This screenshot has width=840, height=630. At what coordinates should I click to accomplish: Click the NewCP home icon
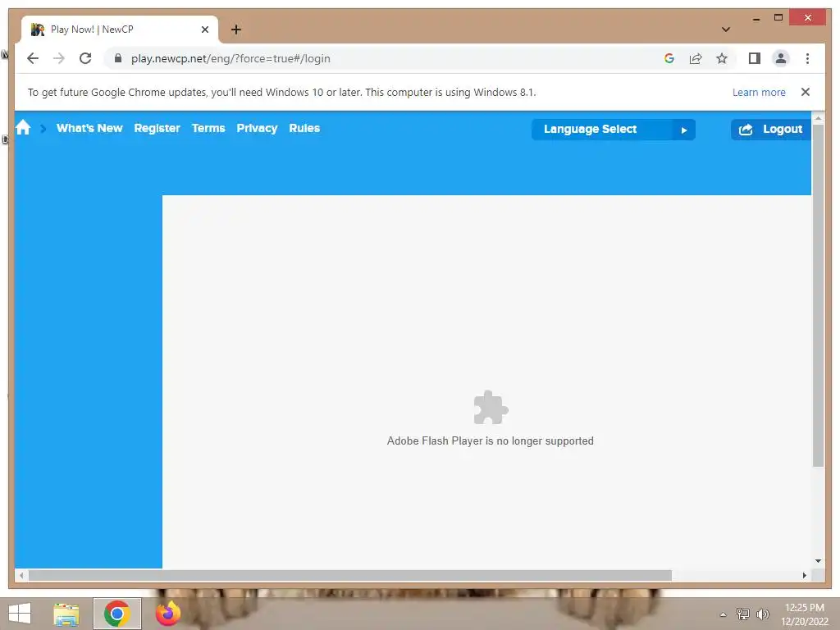23,128
